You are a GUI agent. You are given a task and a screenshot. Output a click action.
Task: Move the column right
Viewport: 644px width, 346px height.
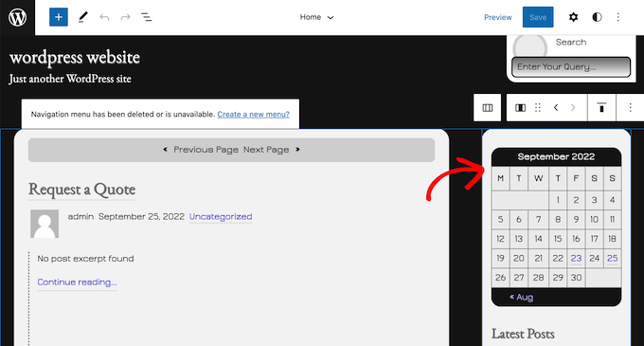(573, 108)
